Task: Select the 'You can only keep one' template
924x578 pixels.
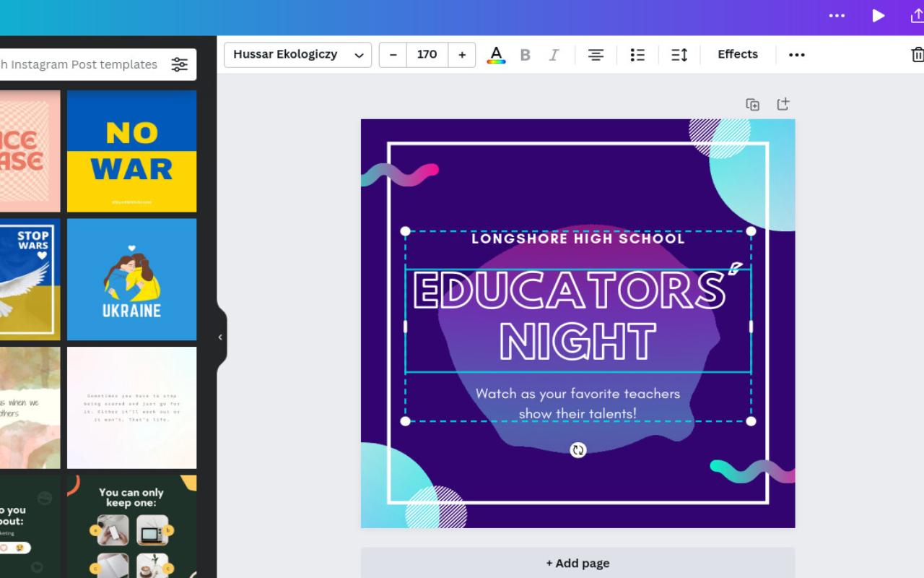Action: [131, 527]
